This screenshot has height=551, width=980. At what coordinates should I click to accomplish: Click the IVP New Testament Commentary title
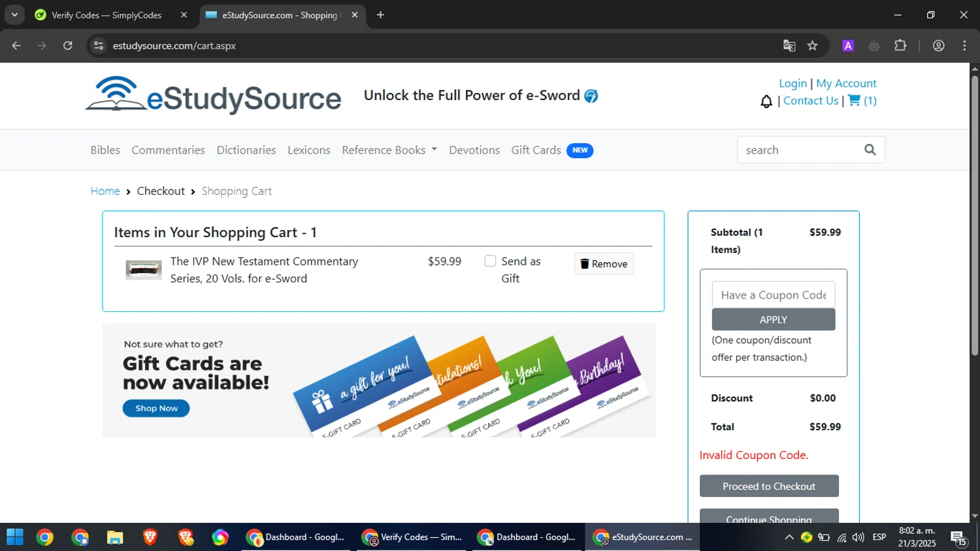[x=264, y=269]
